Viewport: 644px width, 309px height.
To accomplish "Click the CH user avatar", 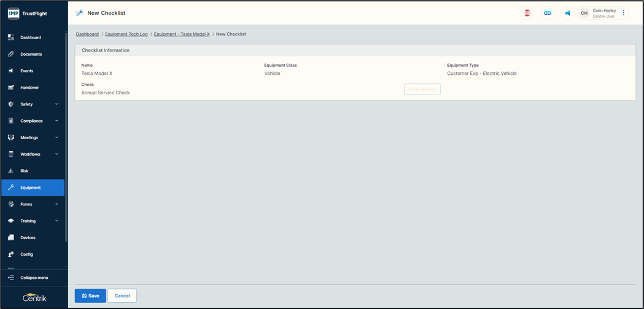I will pos(584,13).
